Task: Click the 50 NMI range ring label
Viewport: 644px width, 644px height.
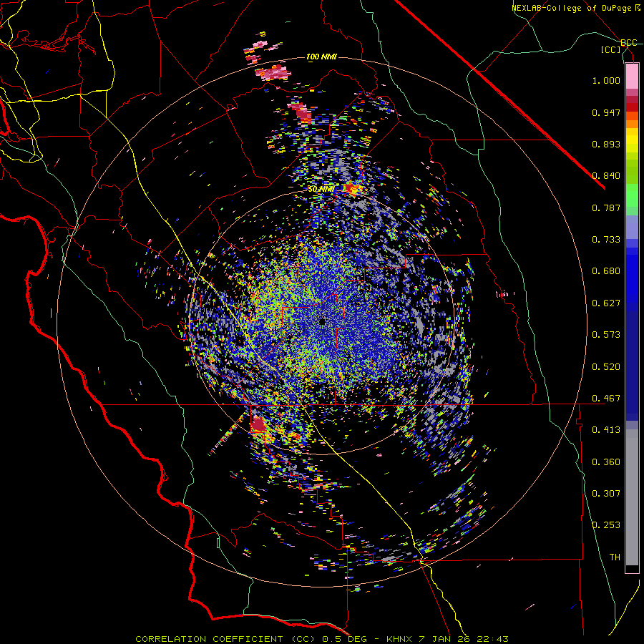Action: [321, 190]
